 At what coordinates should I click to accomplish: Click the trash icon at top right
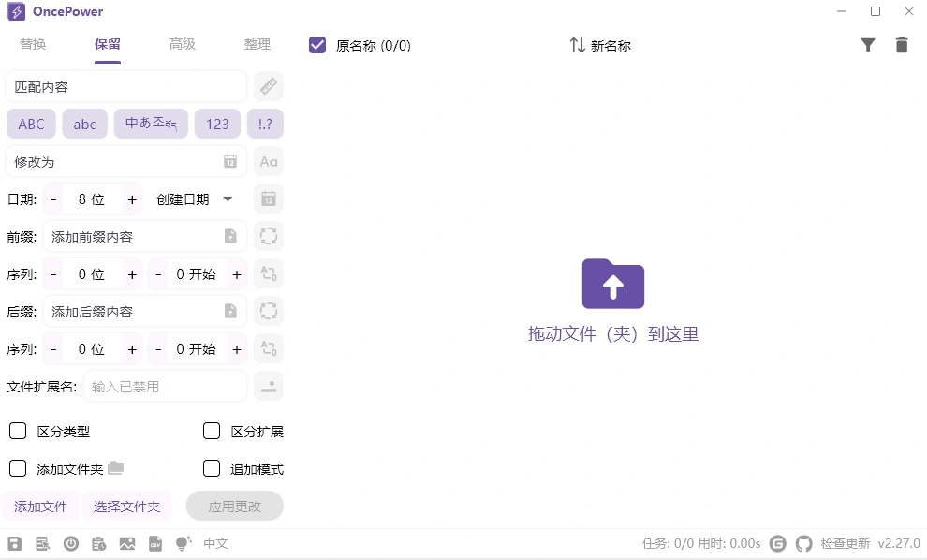tap(902, 44)
